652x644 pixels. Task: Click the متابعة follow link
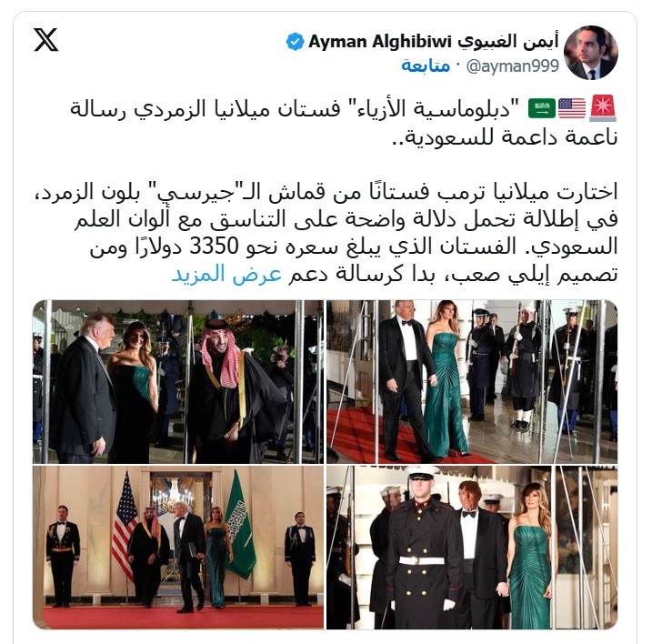(x=426, y=65)
